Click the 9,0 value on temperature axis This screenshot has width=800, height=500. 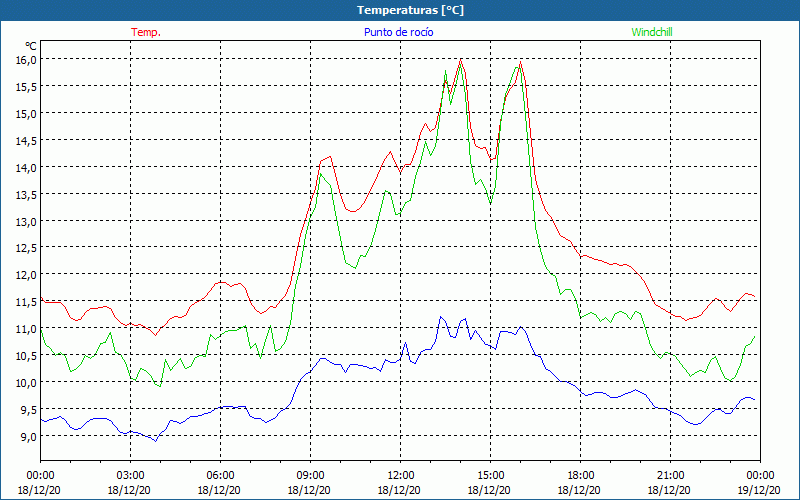(29, 436)
